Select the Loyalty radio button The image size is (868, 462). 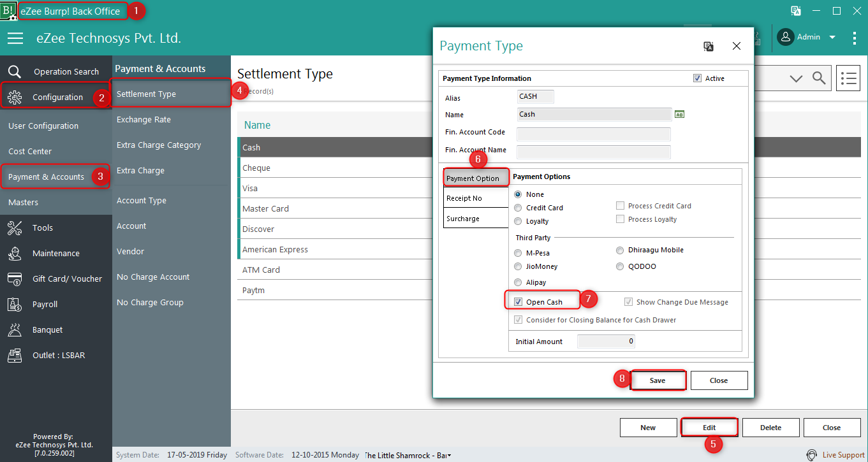[x=518, y=221]
